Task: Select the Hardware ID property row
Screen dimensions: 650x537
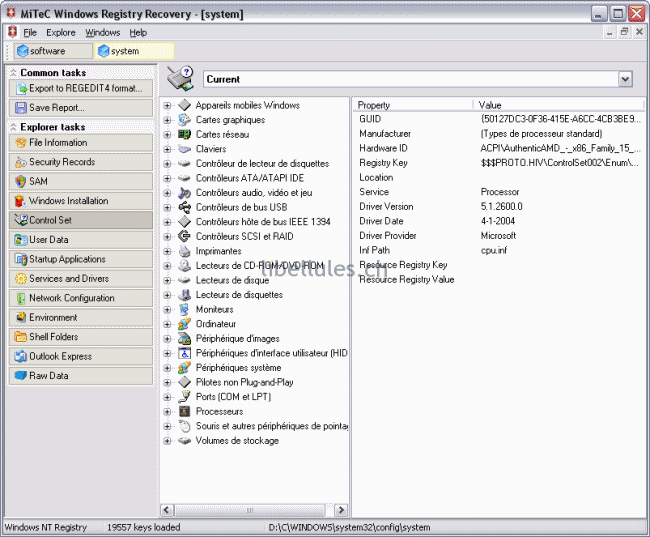Action: click(500, 148)
